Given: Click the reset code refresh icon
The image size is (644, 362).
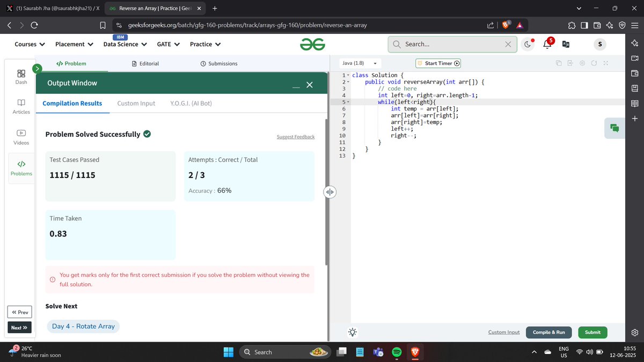Looking at the screenshot, I should (x=594, y=63).
